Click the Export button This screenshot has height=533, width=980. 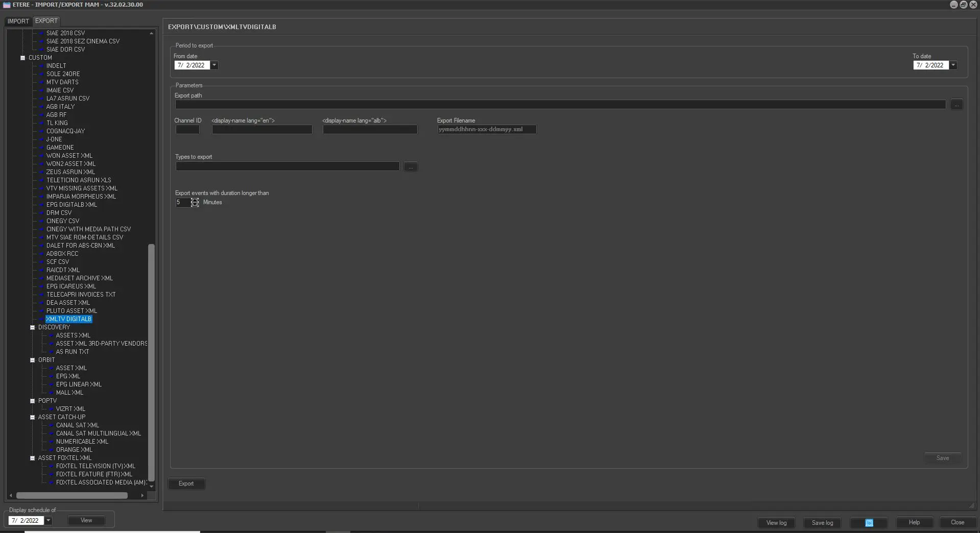click(186, 483)
